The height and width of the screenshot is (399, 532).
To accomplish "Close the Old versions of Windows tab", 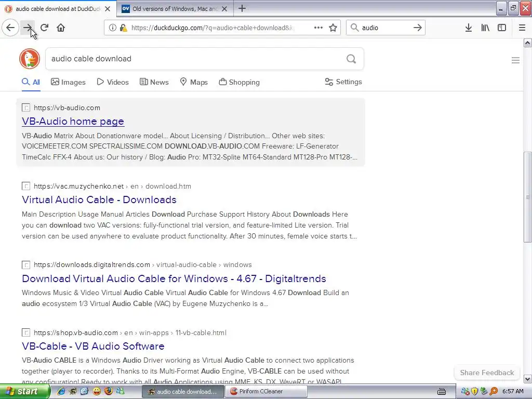I will (x=224, y=9).
